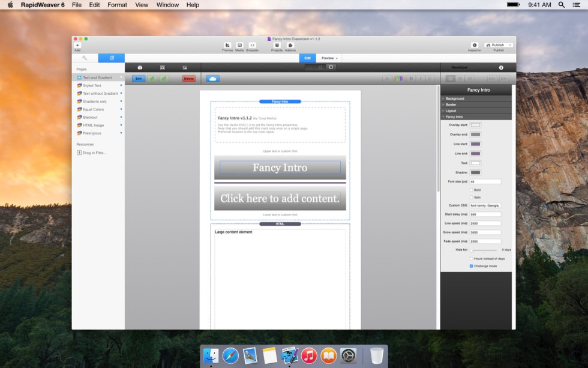Click the Fade speed field
588x368 pixels.
pos(485,241)
